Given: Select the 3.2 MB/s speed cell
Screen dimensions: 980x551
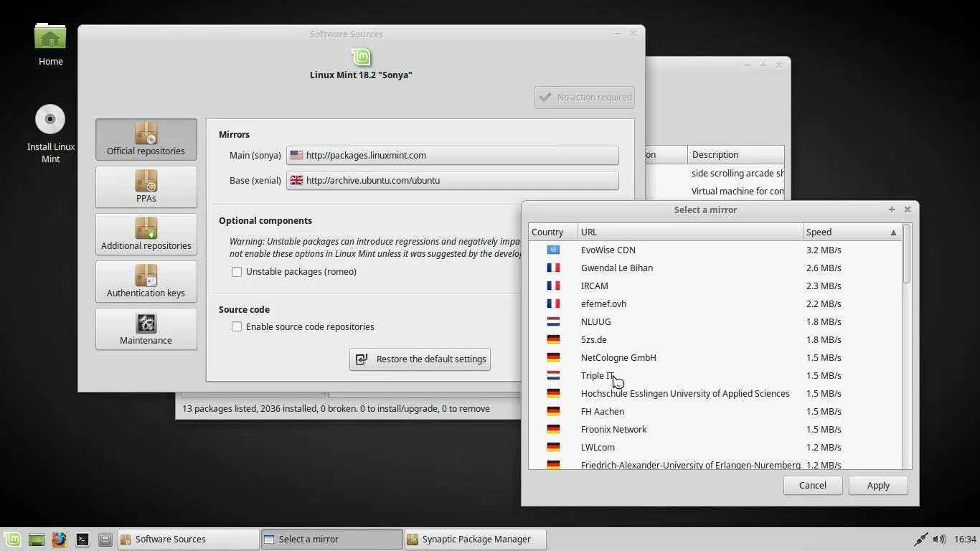Looking at the screenshot, I should pyautogui.click(x=824, y=250).
